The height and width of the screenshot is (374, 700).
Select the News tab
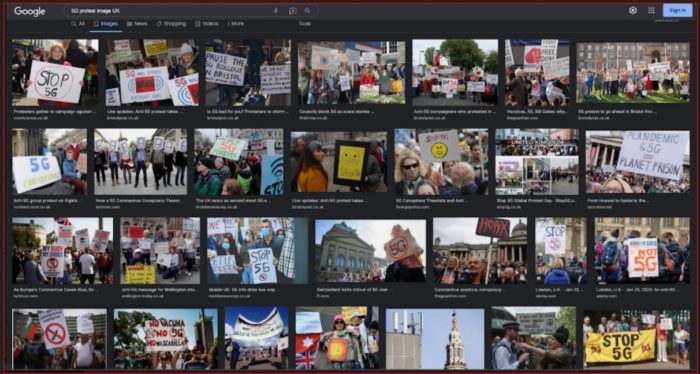coord(137,24)
